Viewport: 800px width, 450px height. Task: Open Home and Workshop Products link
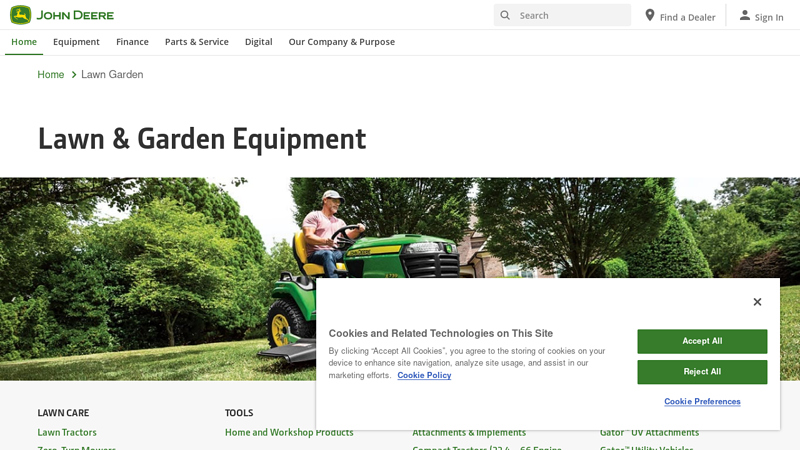[289, 432]
